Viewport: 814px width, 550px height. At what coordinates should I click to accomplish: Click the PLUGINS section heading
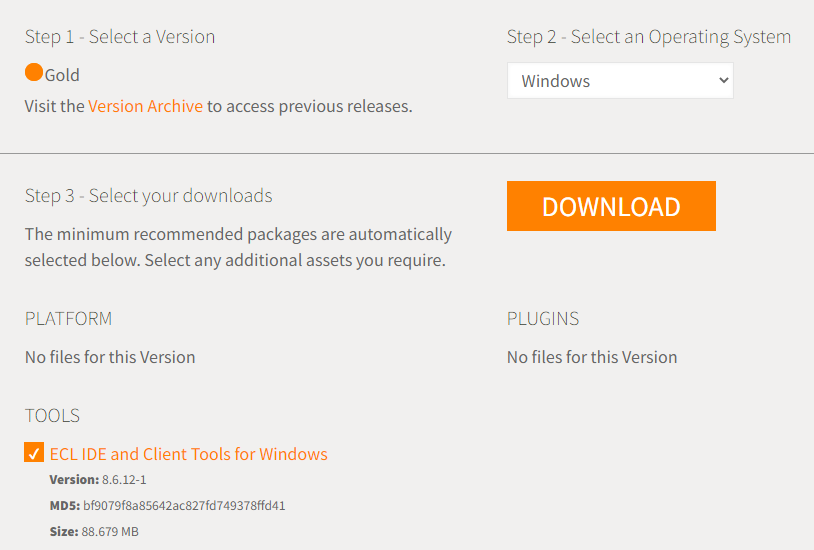(542, 319)
